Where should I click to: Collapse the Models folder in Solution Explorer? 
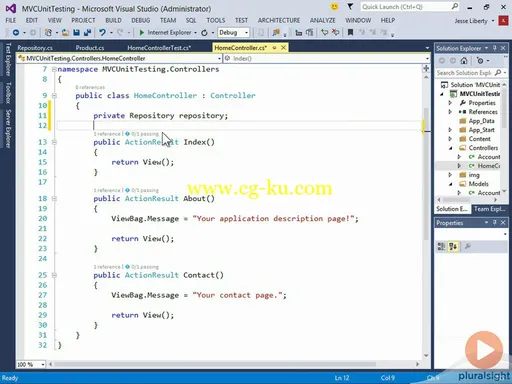point(451,184)
